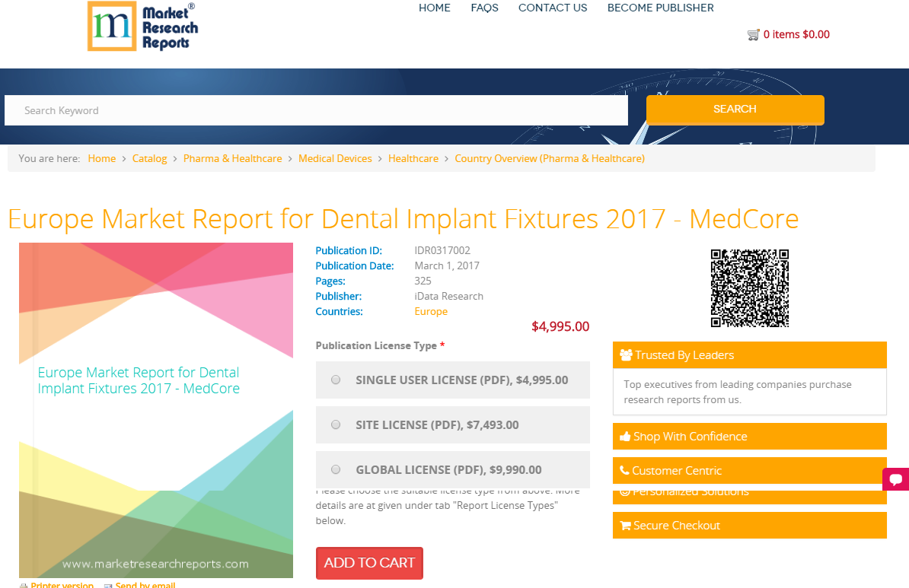Click the Global License $9,990.00 label
Viewport: 909px width, 588px height.
coord(448,469)
